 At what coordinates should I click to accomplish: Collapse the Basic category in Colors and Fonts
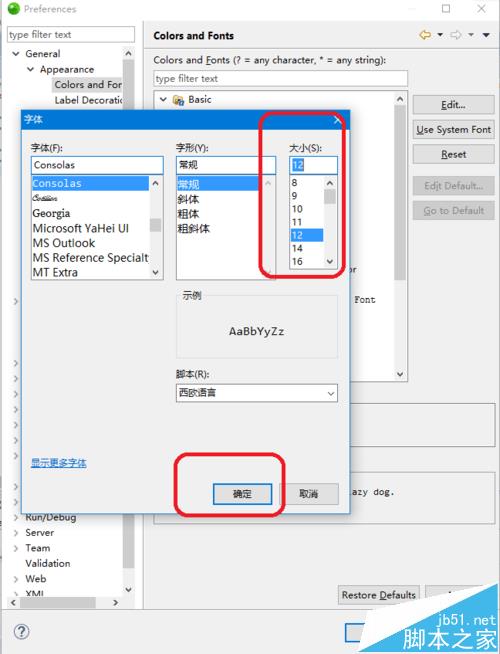[163, 100]
